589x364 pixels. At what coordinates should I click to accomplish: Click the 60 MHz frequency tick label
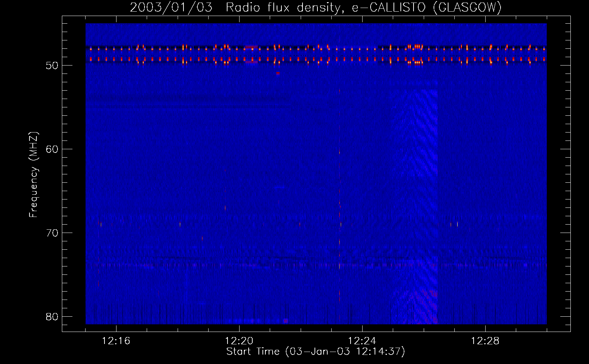[x=52, y=150]
